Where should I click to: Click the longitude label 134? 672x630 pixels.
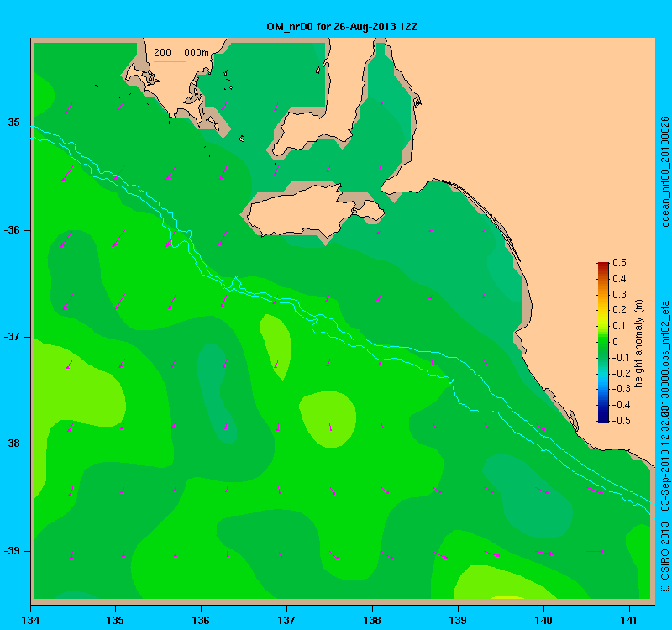pyautogui.click(x=30, y=620)
